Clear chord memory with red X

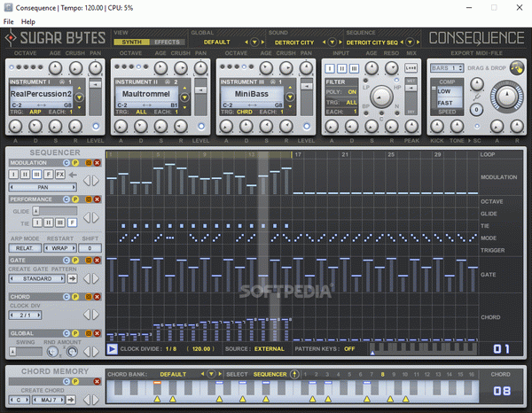(97, 382)
